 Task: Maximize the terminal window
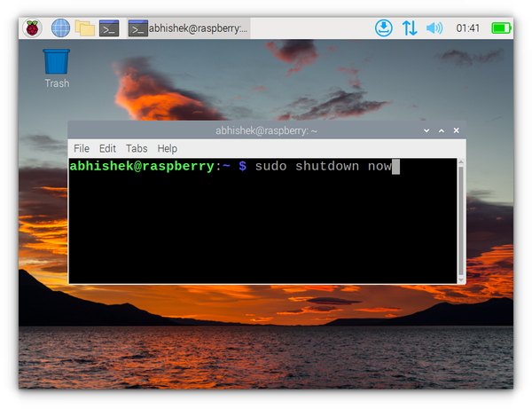442,130
